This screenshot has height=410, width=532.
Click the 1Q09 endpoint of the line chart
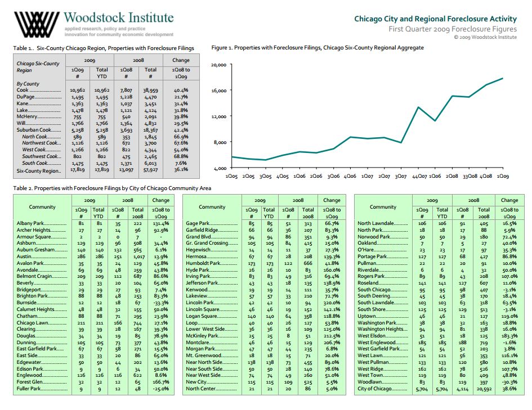pos(503,78)
